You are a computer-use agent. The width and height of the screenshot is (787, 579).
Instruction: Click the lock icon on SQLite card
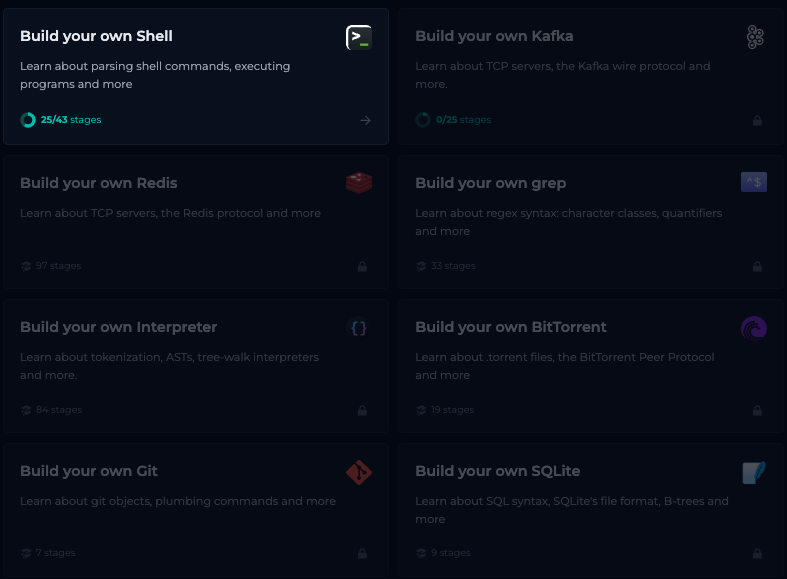(x=757, y=553)
